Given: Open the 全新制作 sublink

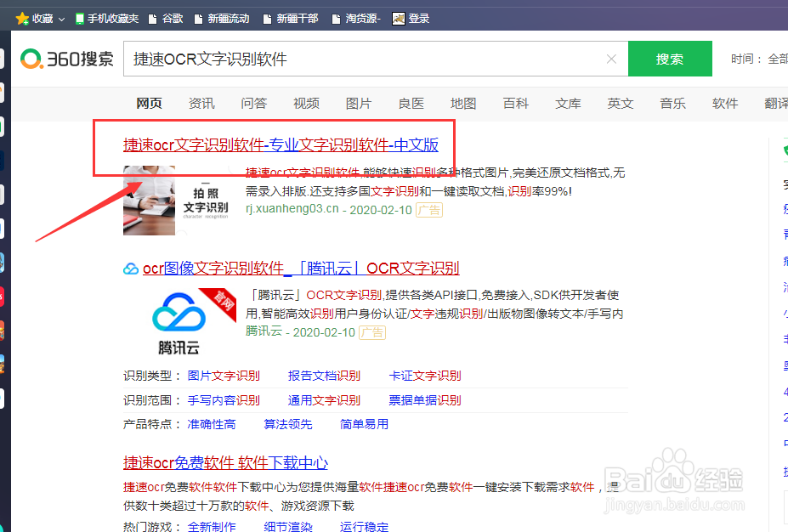Looking at the screenshot, I should (212, 526).
